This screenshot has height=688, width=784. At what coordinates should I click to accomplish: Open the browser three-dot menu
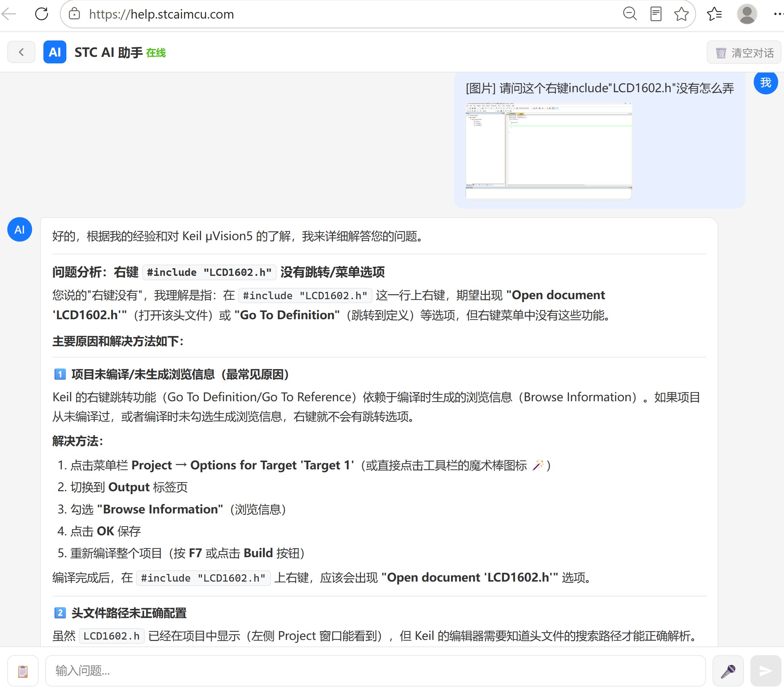(x=778, y=14)
